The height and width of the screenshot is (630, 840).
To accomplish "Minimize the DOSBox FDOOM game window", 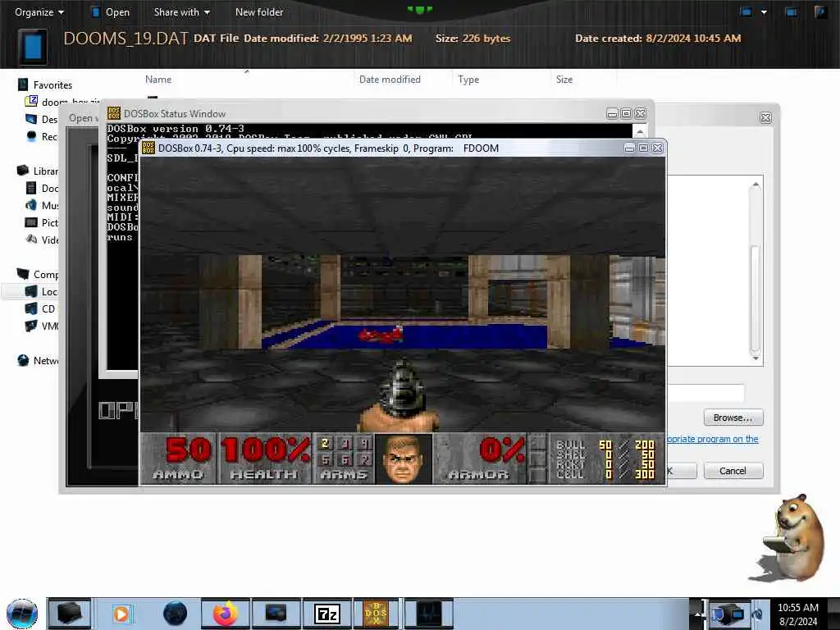I will pyautogui.click(x=629, y=148).
